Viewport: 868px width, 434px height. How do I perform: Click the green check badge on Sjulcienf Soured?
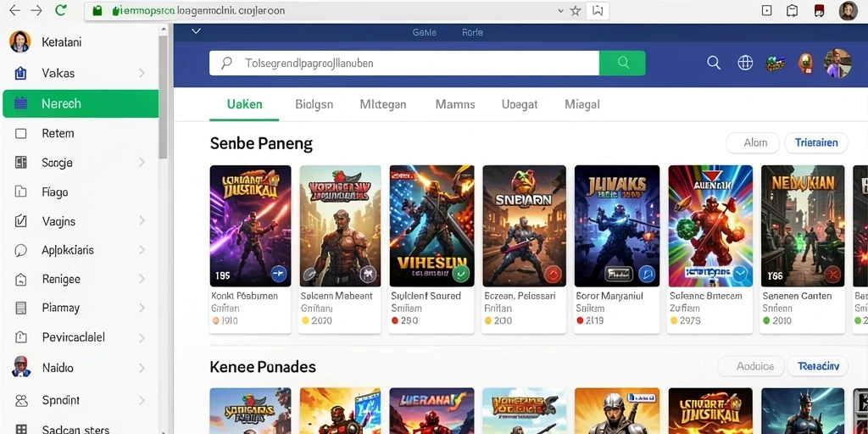click(460, 273)
